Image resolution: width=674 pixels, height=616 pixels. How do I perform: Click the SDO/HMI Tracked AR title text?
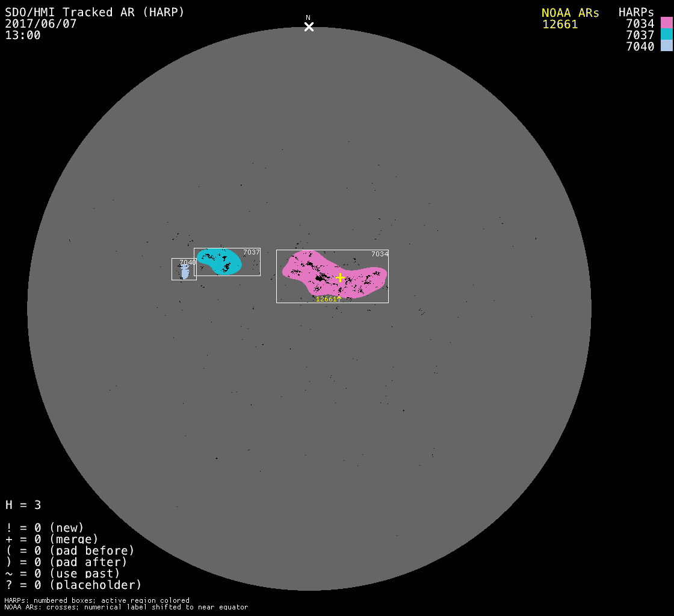tap(94, 12)
